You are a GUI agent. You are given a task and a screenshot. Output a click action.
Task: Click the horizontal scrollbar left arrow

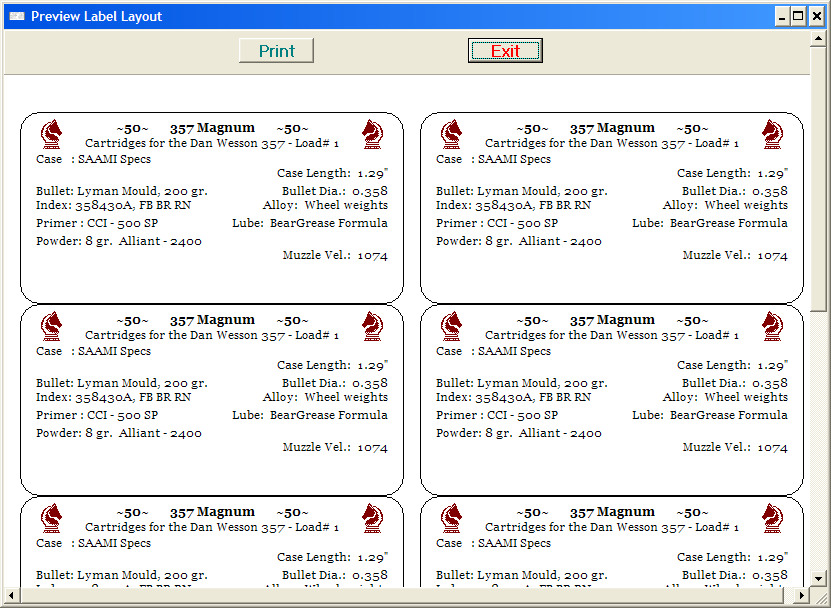pos(12,595)
